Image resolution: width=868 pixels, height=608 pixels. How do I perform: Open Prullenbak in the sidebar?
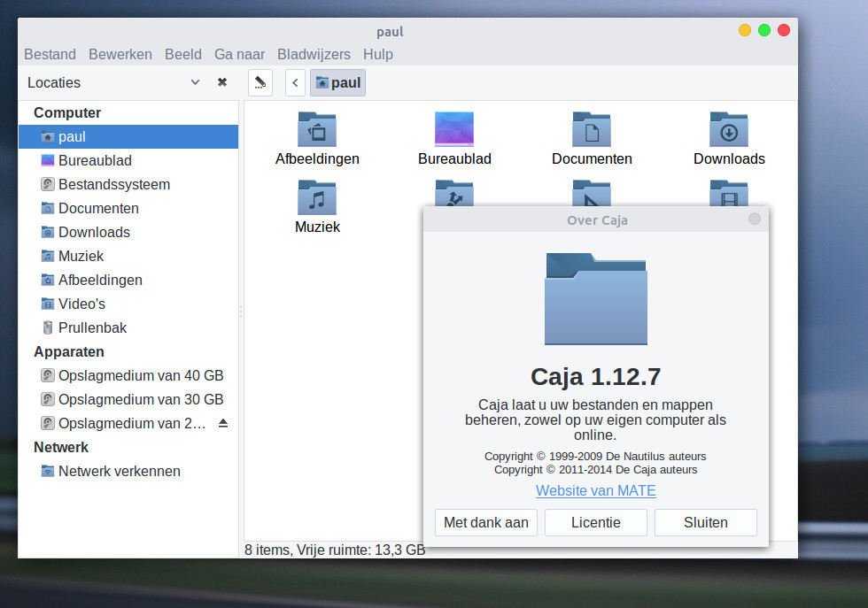[x=128, y=327]
